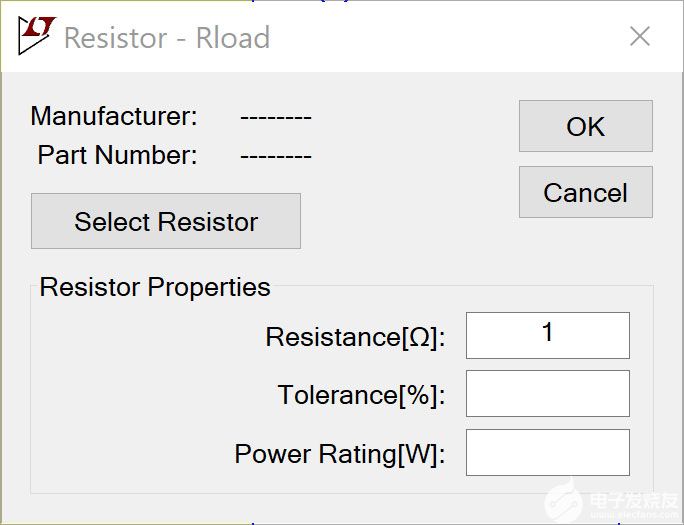Click the "Resistor - Rload" window title
This screenshot has width=684, height=525.
[167, 38]
